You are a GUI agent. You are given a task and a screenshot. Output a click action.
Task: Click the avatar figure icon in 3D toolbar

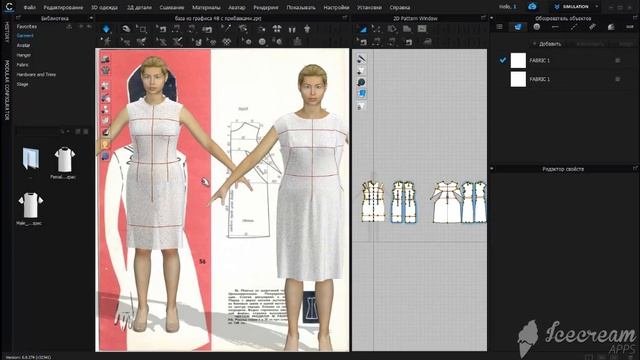click(307, 29)
